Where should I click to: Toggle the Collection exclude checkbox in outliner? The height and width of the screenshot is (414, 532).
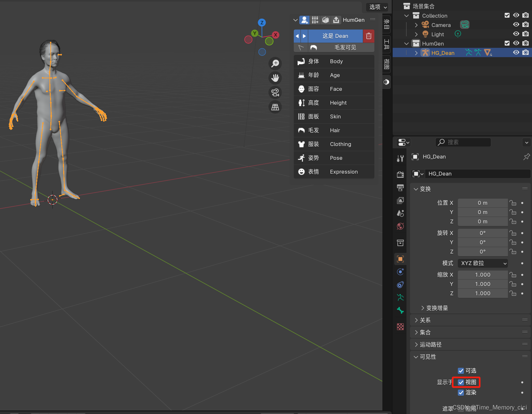(x=507, y=15)
